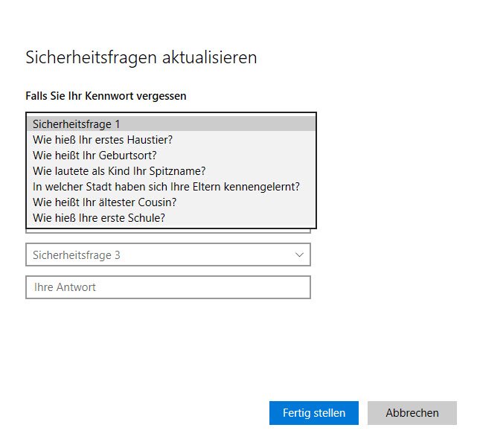The image size is (480, 448).
Task: Select the highlighted 'Sicherheitsfrage 1' list entry
Action: [171, 124]
